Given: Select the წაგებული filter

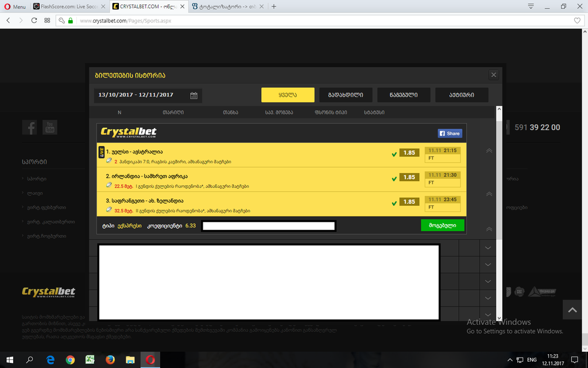Looking at the screenshot, I should point(404,95).
